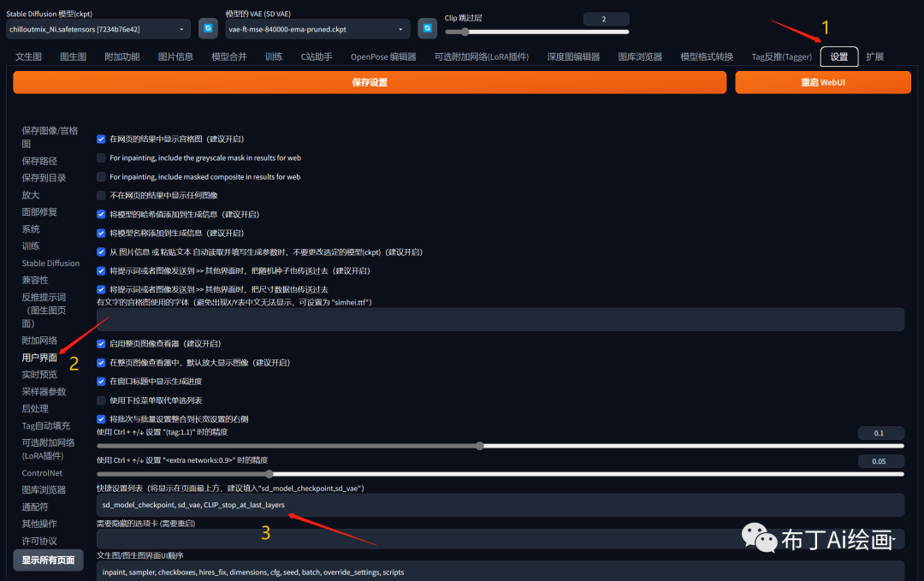924x581 pixels.
Task: Toggle '在网页的结果中显示宫格图' checkbox
Action: tap(102, 139)
